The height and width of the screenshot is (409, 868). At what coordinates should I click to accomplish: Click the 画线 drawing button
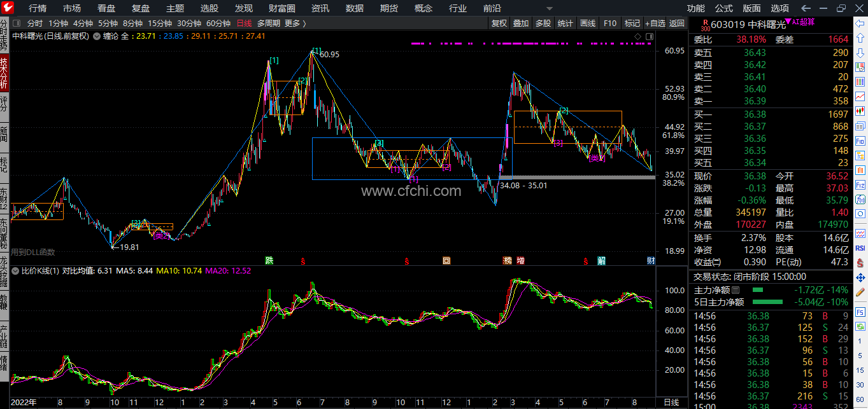[x=588, y=24]
